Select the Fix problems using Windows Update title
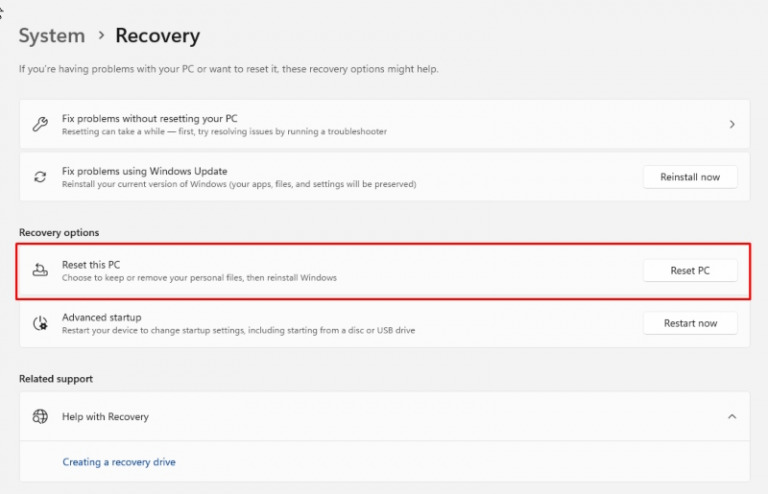The width and height of the screenshot is (768, 494). [x=144, y=171]
